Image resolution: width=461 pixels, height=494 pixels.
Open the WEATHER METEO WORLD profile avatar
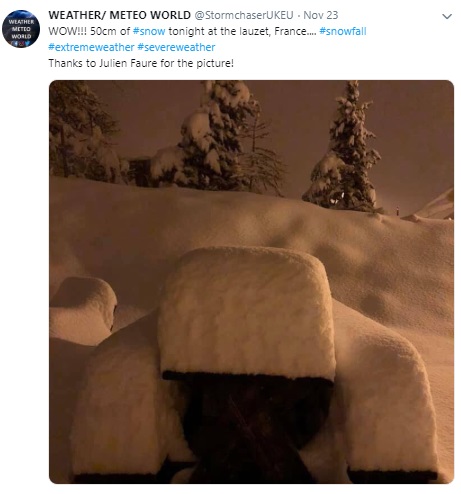click(21, 29)
